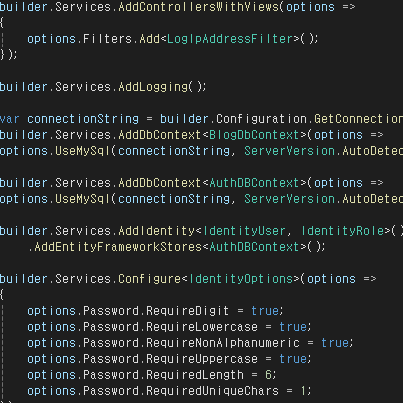Click second ServerVersion class reference
This screenshot has width=403, height=403.
pos(289,199)
